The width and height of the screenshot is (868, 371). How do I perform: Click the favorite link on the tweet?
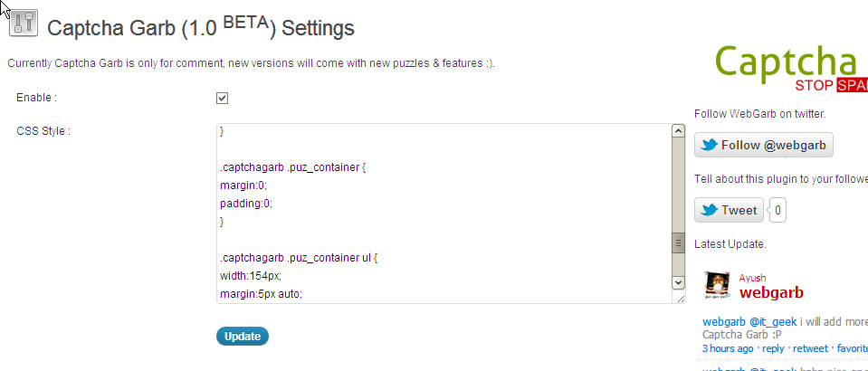(x=851, y=348)
